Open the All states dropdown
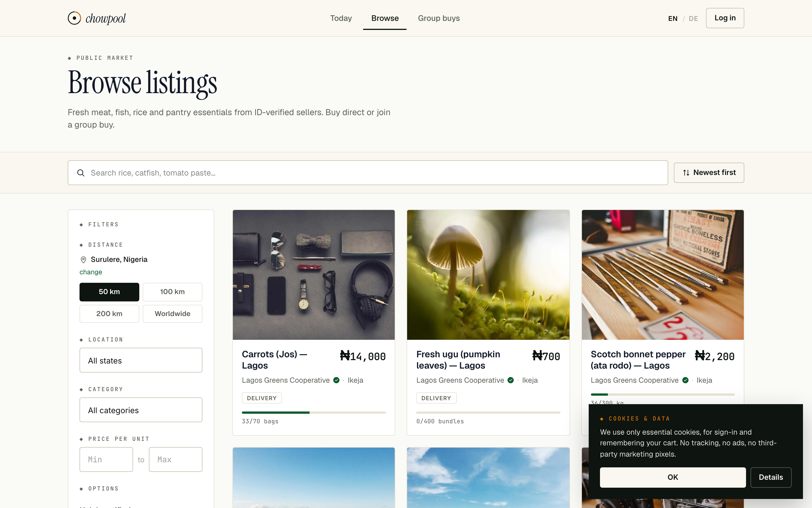Image resolution: width=812 pixels, height=508 pixels. (141, 360)
